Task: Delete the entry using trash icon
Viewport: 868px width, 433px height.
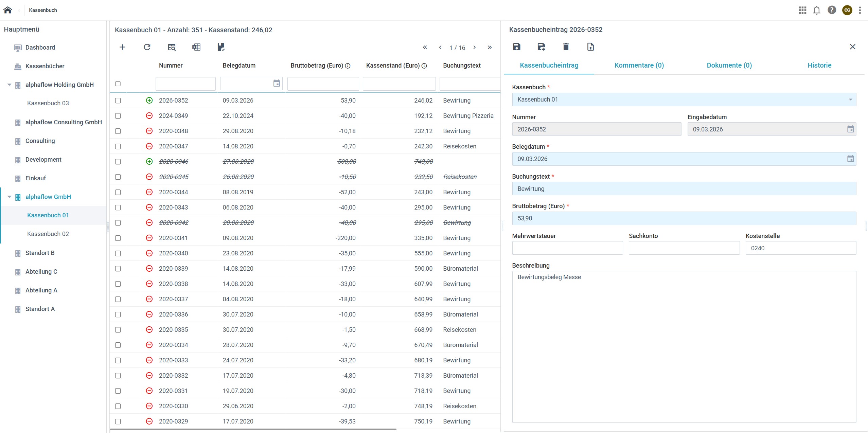Action: [x=566, y=47]
